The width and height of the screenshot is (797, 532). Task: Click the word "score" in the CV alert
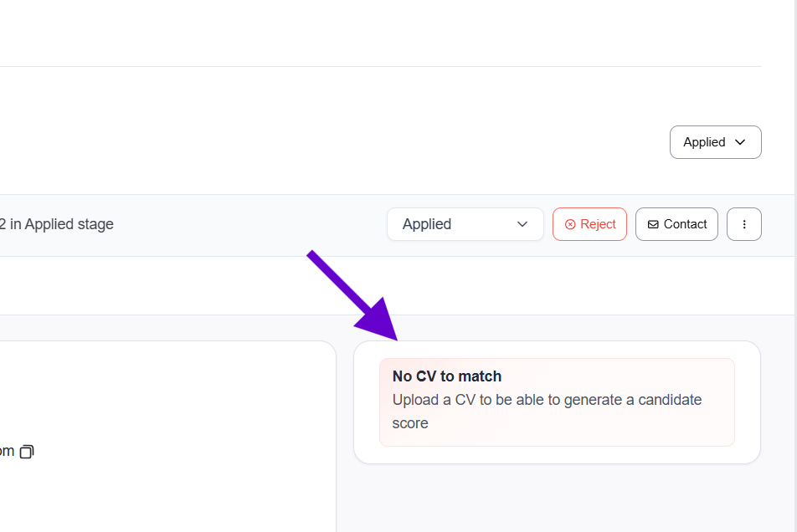tap(410, 423)
